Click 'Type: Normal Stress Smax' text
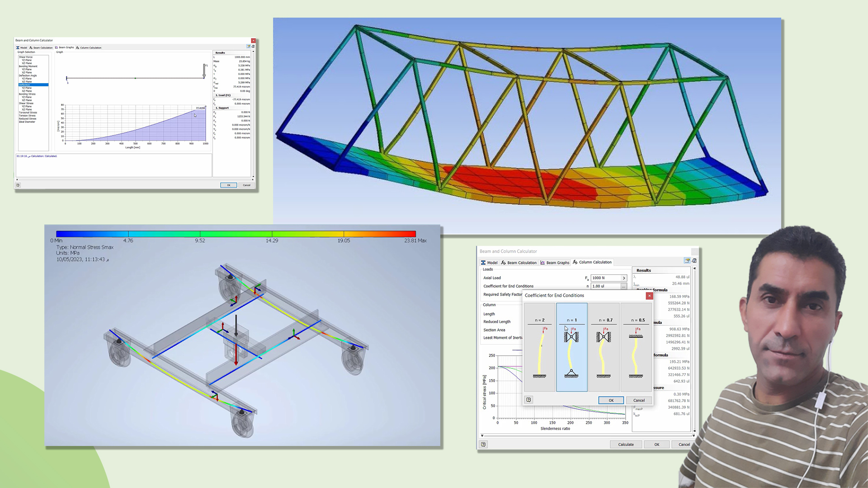 pos(85,248)
